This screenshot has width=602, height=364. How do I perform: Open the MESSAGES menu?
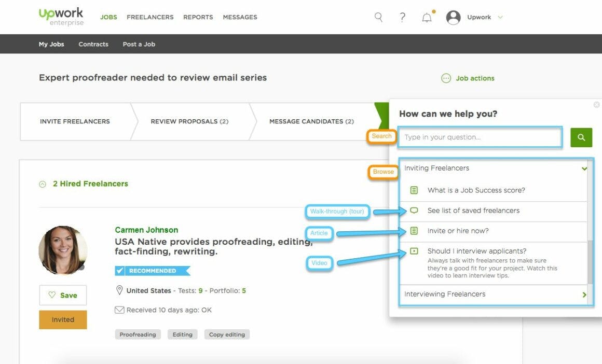click(240, 17)
